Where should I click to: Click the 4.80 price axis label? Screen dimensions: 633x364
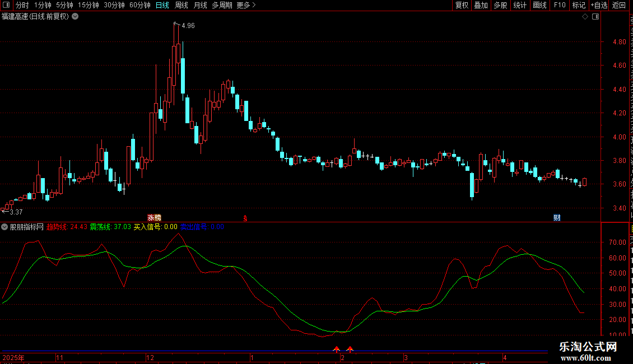coord(619,41)
